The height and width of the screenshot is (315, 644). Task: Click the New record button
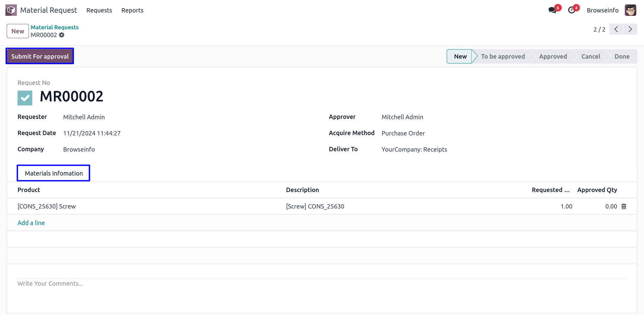(18, 31)
